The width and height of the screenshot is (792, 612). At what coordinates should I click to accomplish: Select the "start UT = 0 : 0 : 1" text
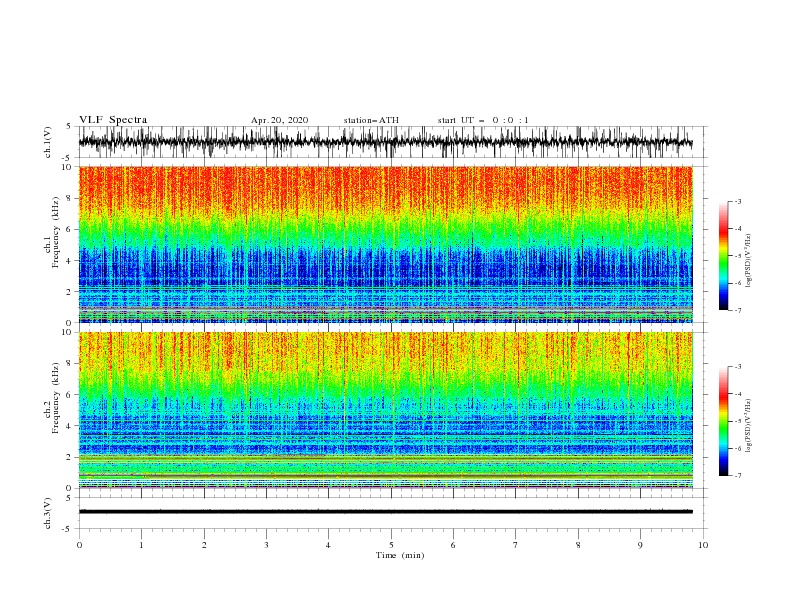483,120
